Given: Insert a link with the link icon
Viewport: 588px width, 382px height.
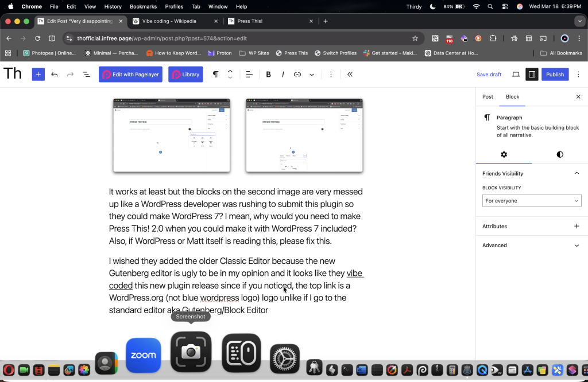Looking at the screenshot, I should click(x=297, y=75).
